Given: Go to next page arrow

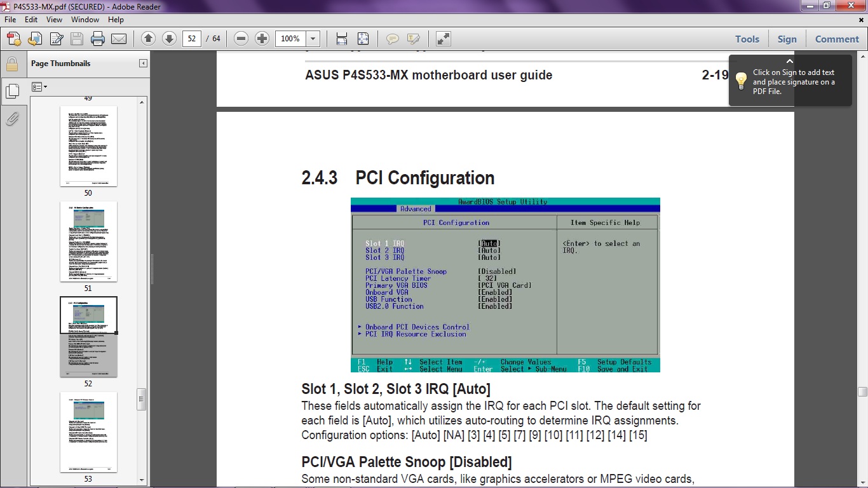Looking at the screenshot, I should tap(169, 39).
